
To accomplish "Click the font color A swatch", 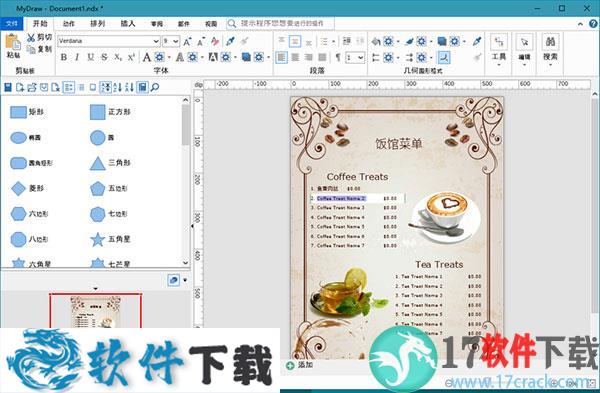I will 147,57.
